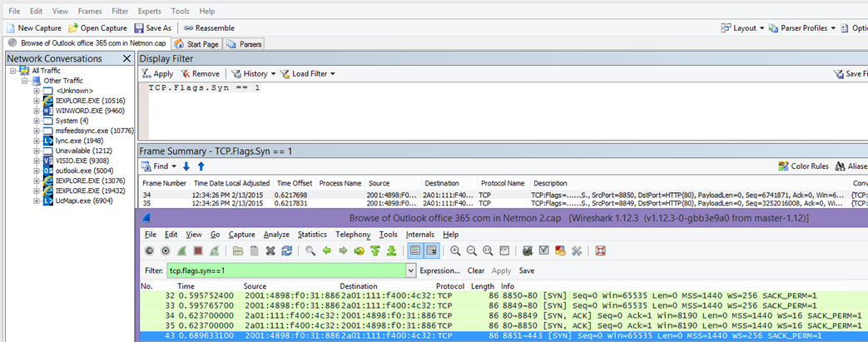Click the Expression... button
The height and width of the screenshot is (342, 868).
point(439,270)
